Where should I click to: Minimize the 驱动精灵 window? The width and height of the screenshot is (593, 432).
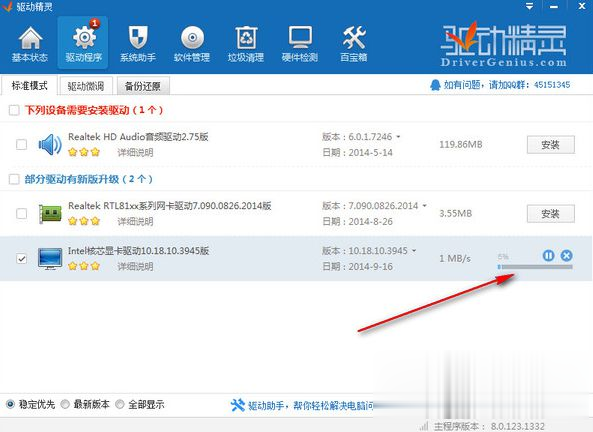(554, 7)
